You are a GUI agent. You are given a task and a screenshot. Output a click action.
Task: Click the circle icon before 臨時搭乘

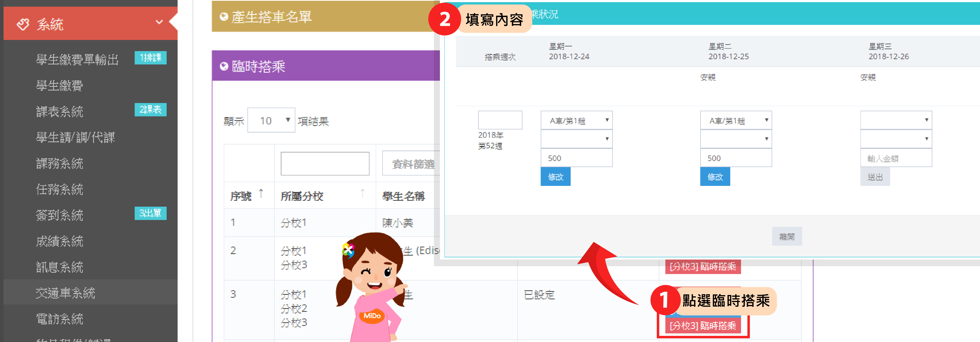224,66
